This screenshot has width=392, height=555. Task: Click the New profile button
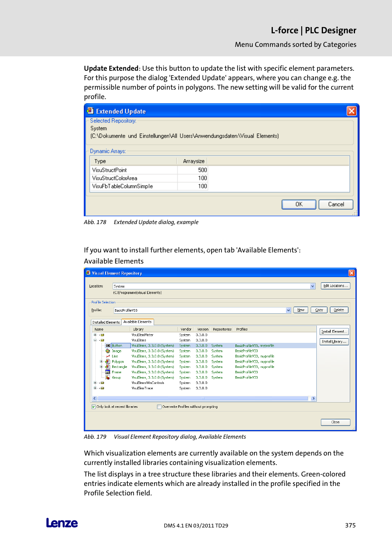click(x=301, y=310)
